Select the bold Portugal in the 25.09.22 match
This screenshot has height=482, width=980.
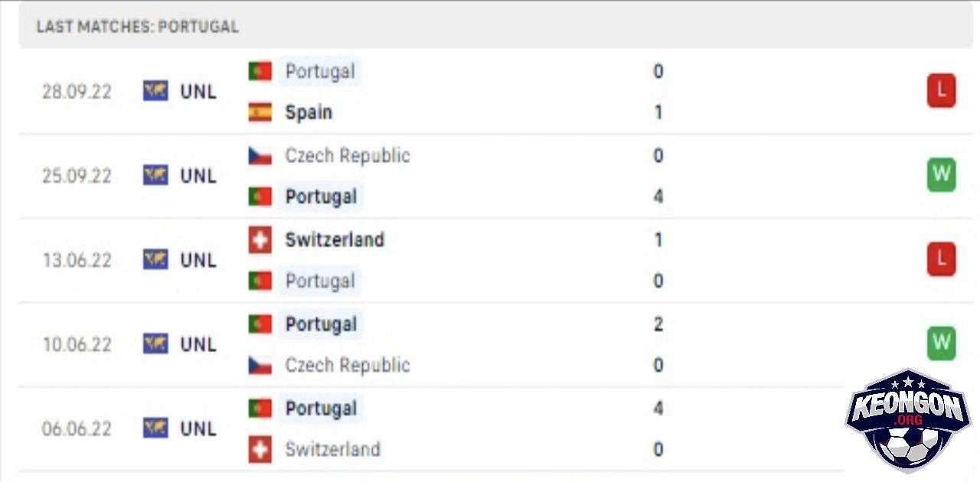click(321, 197)
